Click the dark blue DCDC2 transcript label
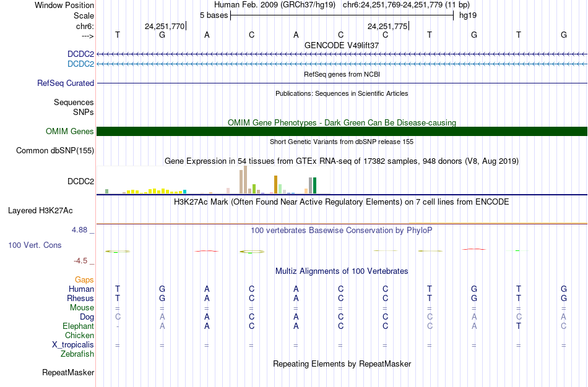 (80, 54)
